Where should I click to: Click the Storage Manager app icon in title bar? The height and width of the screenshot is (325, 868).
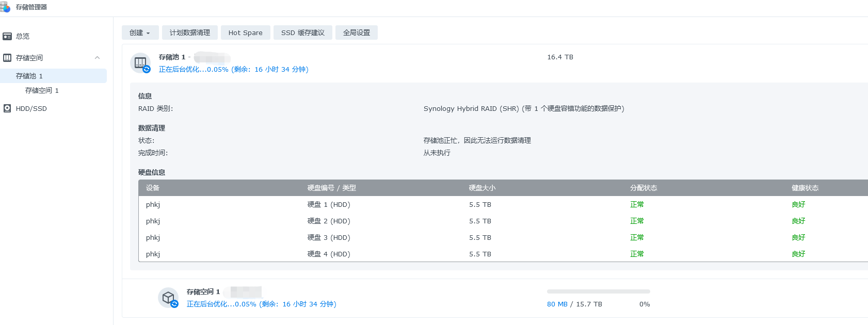[x=5, y=7]
